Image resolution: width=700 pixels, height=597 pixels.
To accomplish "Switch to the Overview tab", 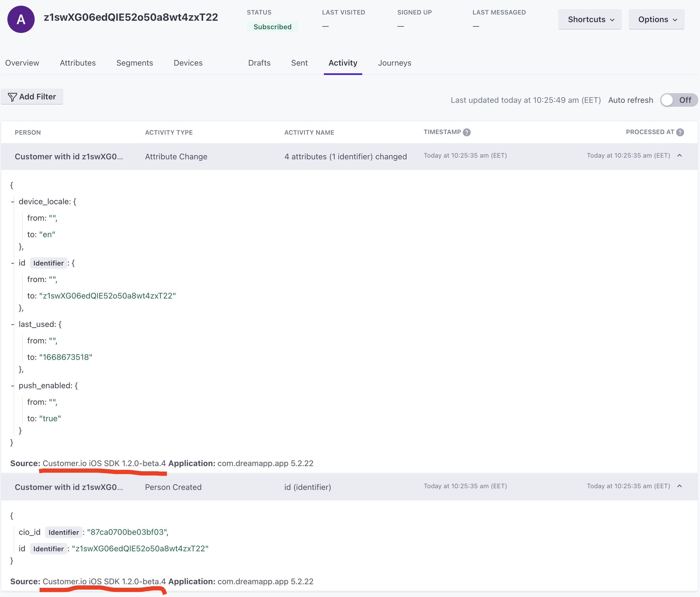I will (x=22, y=63).
